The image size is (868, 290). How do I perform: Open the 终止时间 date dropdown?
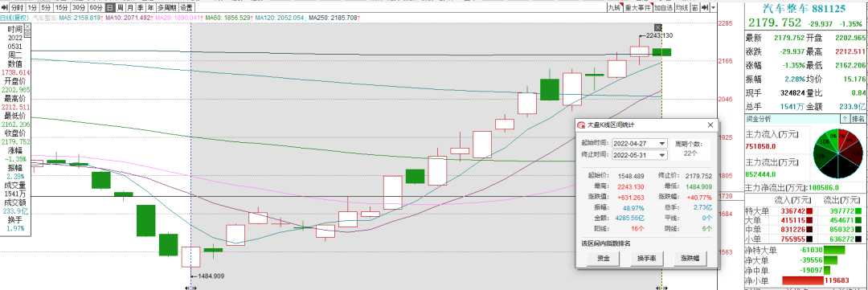662,154
